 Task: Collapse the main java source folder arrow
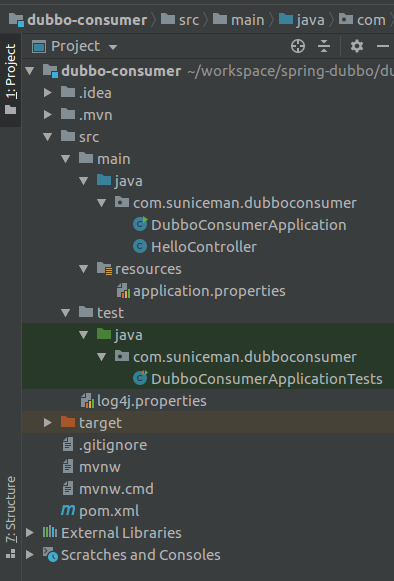(x=83, y=181)
